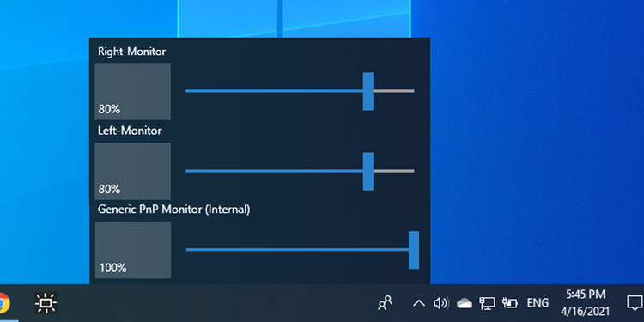Select the Left-Monitor 80% brightness box

click(x=132, y=171)
